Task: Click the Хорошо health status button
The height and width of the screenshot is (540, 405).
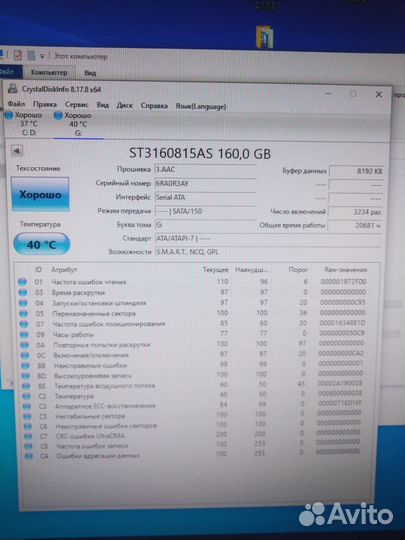Action: pyautogui.click(x=40, y=195)
